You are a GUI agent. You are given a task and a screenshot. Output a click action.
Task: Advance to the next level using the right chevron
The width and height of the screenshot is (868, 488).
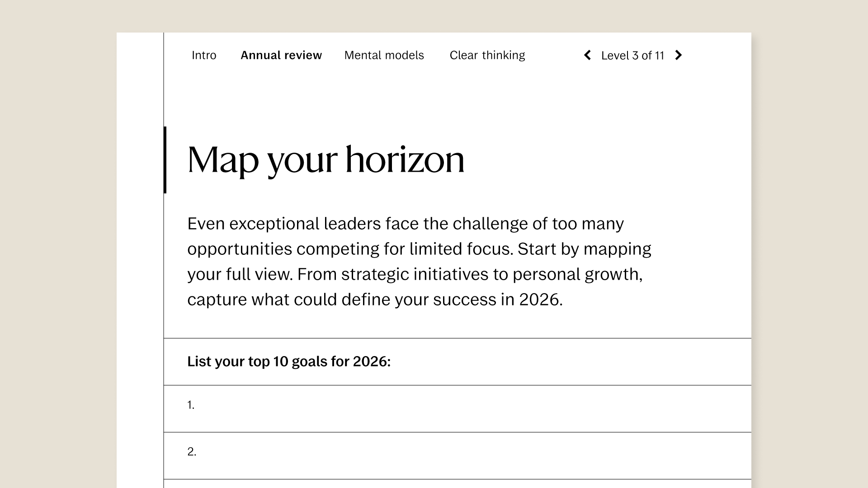point(679,55)
